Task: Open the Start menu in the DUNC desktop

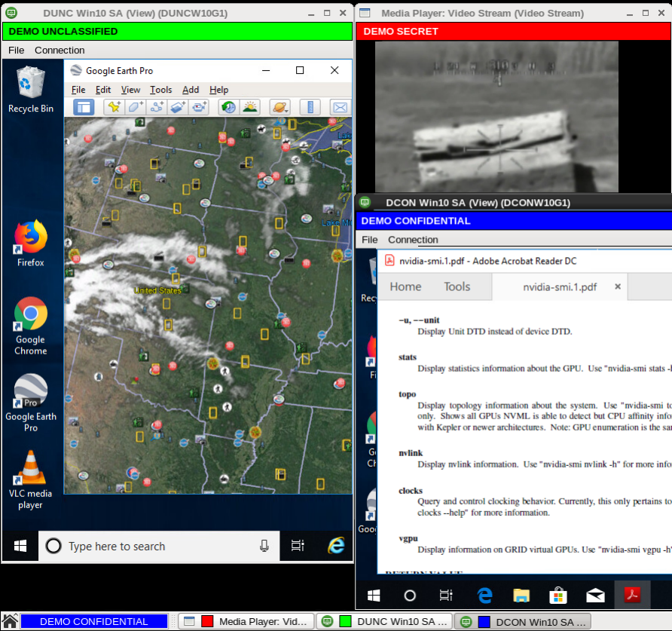Action: (x=20, y=546)
